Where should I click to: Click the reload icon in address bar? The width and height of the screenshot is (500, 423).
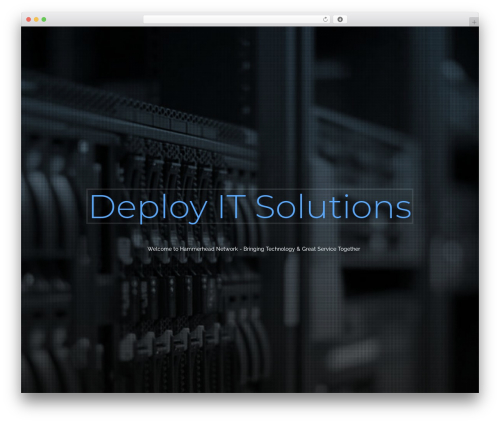(325, 20)
